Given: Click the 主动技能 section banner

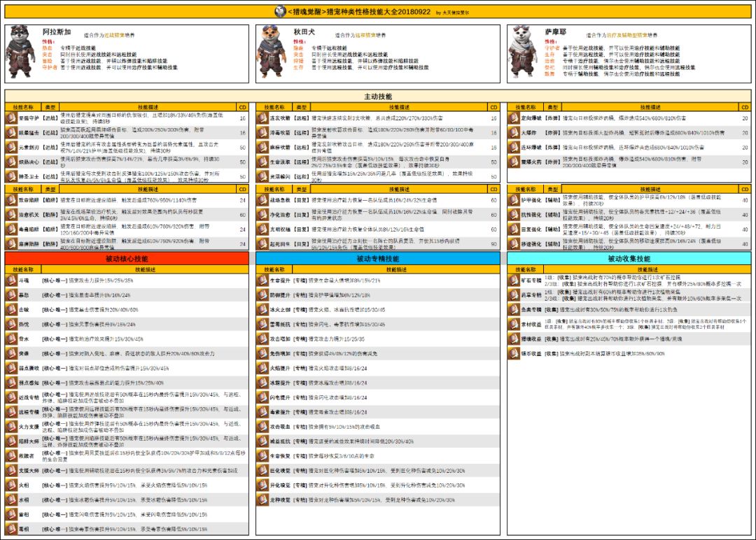Looking at the screenshot, I should coord(378,96).
